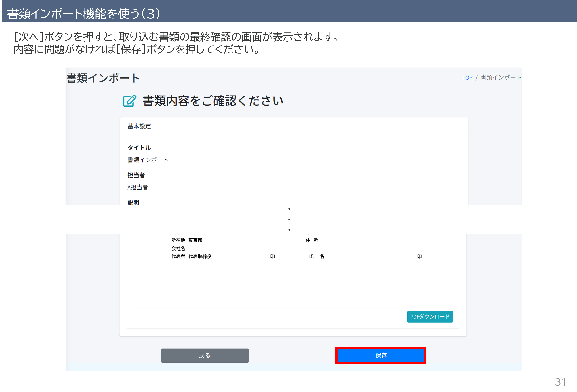Click the 書類インポート breadcrumb text
The width and height of the screenshot is (577, 392).
pos(501,78)
